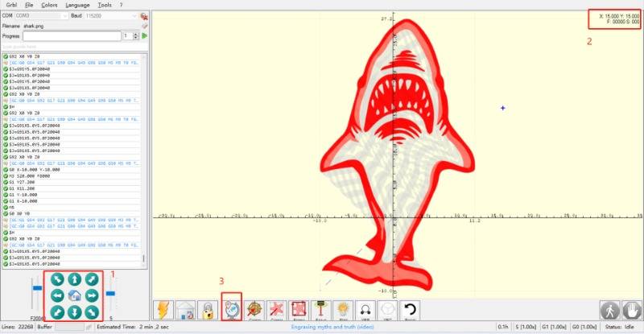Image resolution: width=644 pixels, height=334 pixels.
Task: Click the walking man resume button
Action: [609, 310]
